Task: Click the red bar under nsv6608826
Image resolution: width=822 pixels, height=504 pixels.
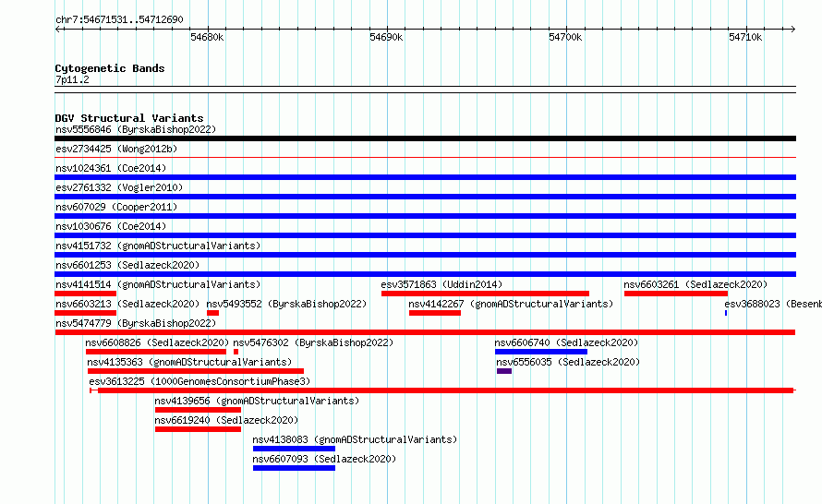Action: (156, 352)
